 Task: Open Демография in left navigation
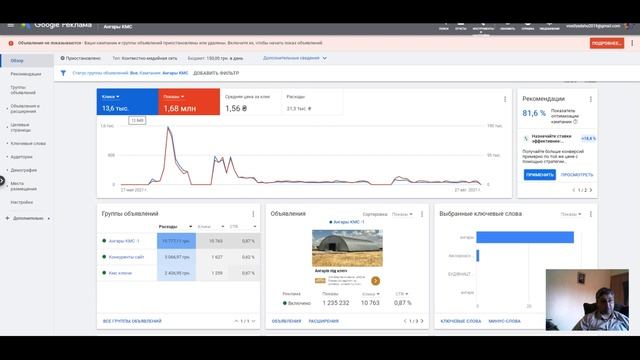(x=24, y=170)
